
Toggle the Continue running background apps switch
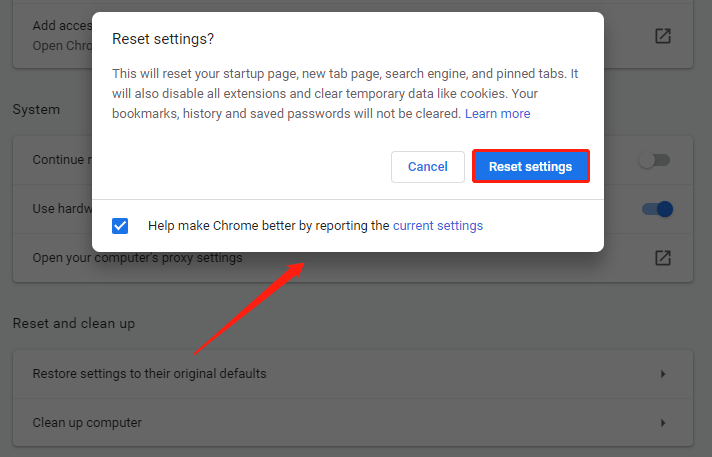[x=654, y=160]
